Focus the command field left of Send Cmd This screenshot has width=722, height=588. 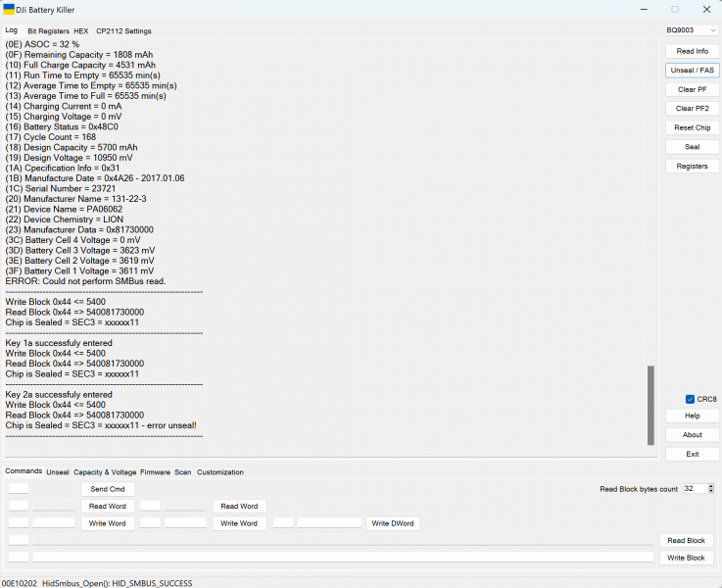click(x=19, y=489)
